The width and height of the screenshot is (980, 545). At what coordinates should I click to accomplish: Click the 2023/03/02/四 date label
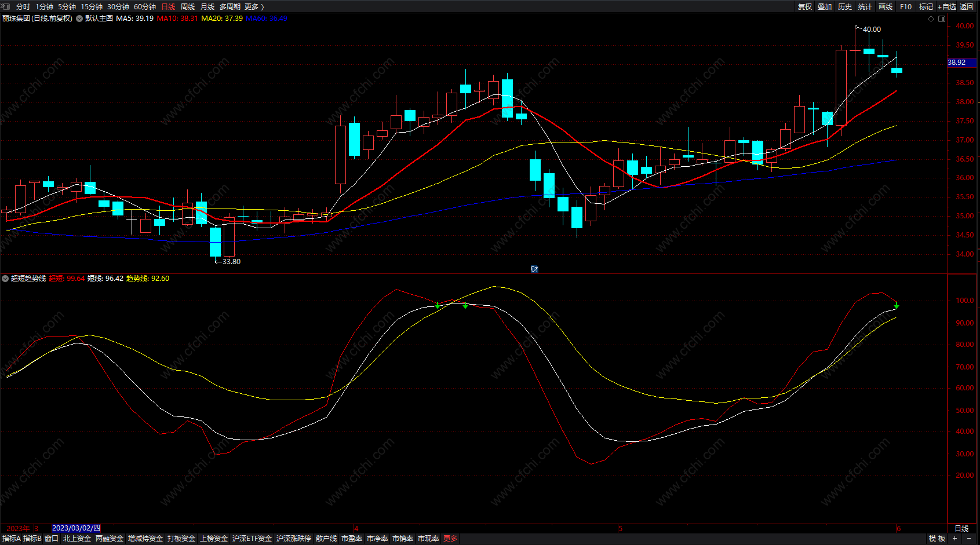click(x=76, y=528)
